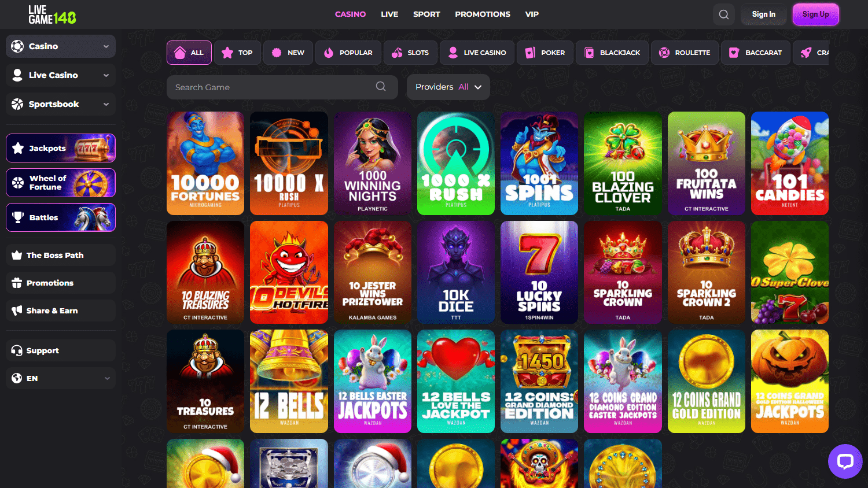Image resolution: width=868 pixels, height=488 pixels.
Task: Select the LIVE CASINO category tab
Action: pyautogui.click(x=476, y=53)
